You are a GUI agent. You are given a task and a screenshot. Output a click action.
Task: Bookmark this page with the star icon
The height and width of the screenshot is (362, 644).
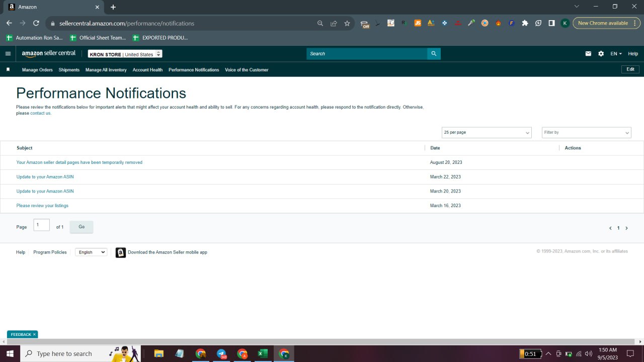(x=347, y=23)
